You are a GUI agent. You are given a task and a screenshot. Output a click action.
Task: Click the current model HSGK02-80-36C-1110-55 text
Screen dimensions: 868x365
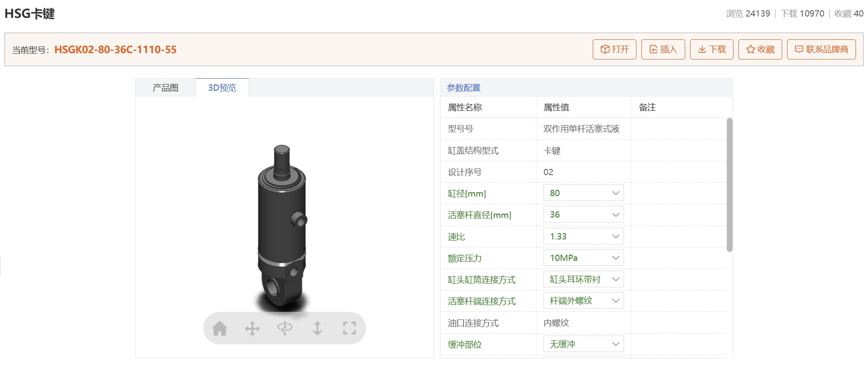[115, 50]
